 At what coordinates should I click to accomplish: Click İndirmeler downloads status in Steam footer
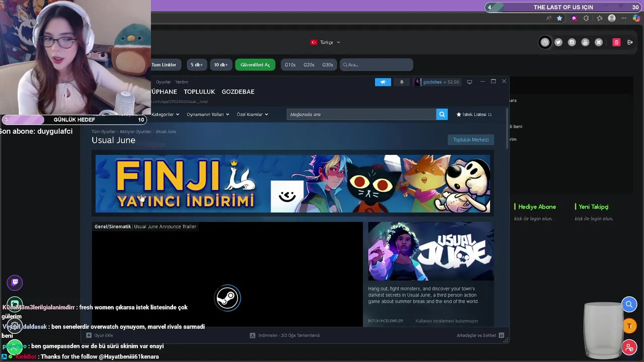click(285, 335)
